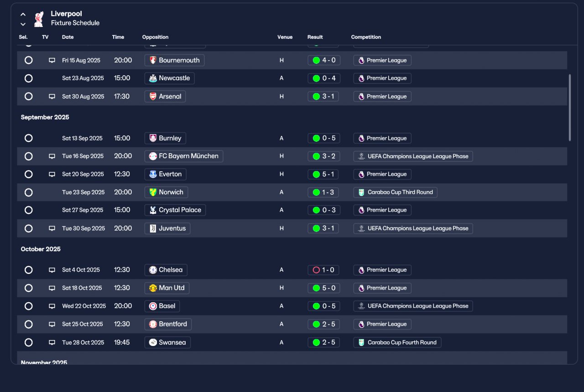Image resolution: width=584 pixels, height=392 pixels.
Task: Select the Arsenal fixture radio button
Action: click(29, 97)
